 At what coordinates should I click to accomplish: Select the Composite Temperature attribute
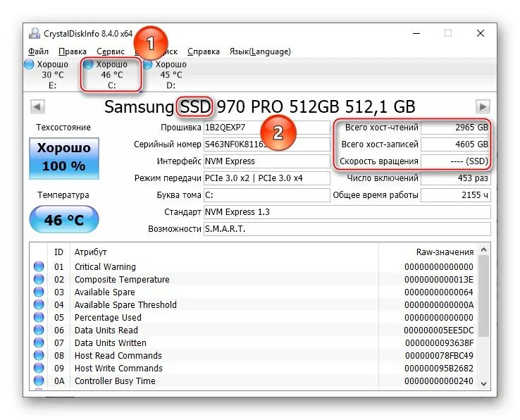[122, 279]
